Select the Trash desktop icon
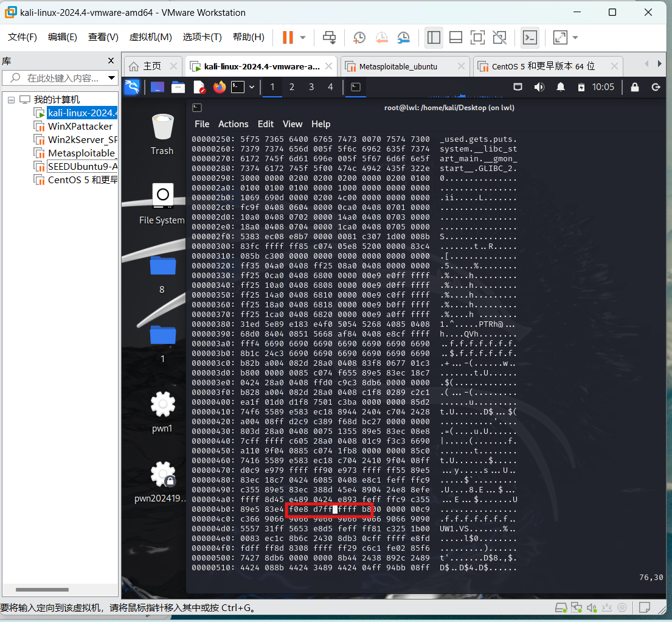Screen dimensions: 672x622 tap(162, 135)
